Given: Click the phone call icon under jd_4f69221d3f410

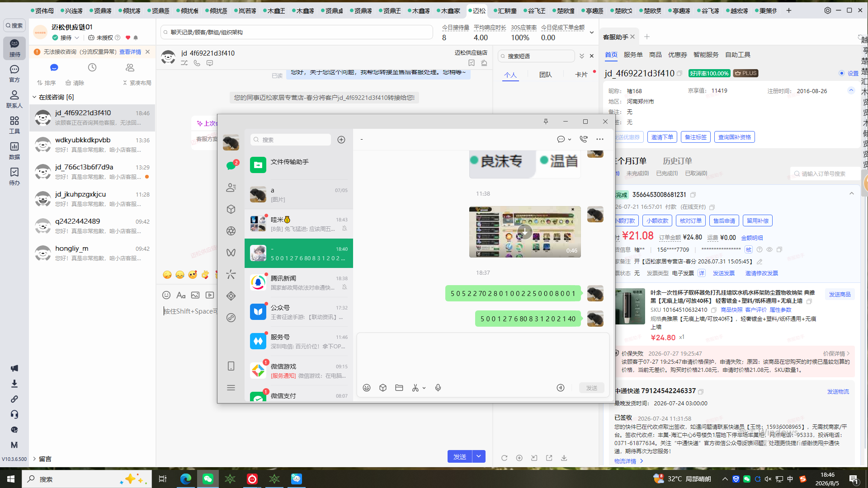Looking at the screenshot, I should [197, 63].
